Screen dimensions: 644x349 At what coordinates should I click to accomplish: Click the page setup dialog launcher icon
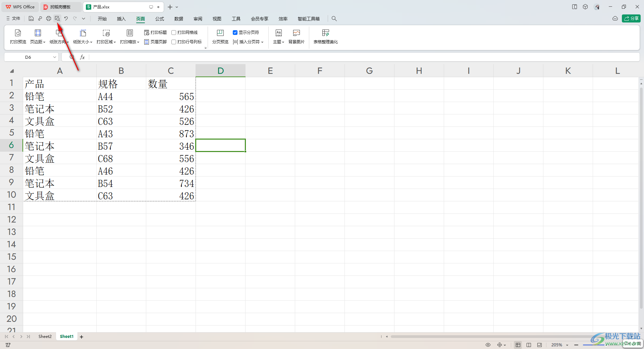205,48
